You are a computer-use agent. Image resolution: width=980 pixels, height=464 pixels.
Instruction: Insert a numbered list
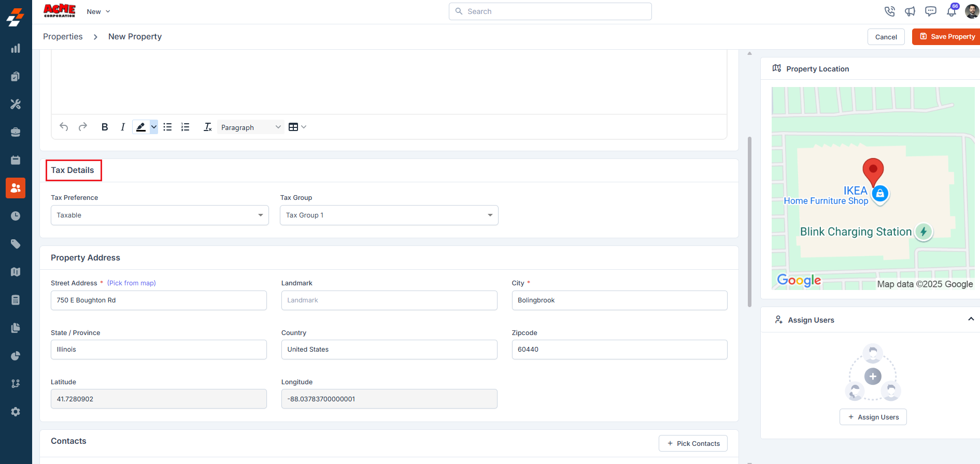[186, 127]
